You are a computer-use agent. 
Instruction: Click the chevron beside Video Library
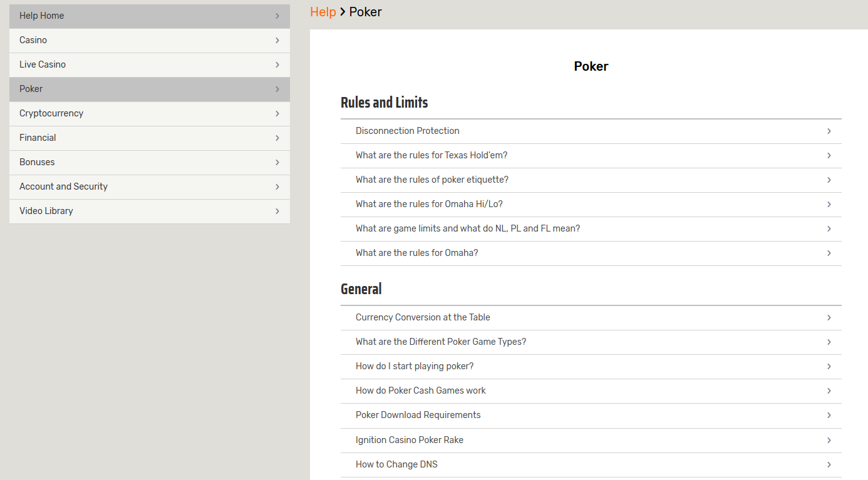(x=277, y=211)
